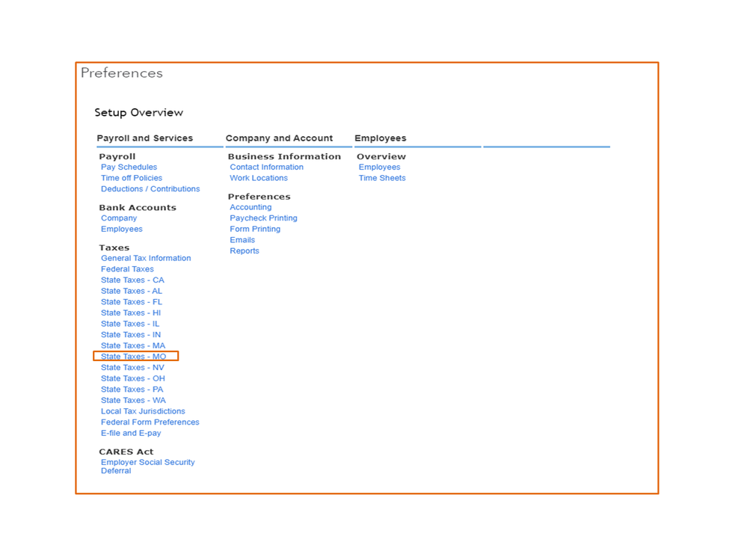The image size is (747, 560).
Task: Open Accounting preferences
Action: click(x=250, y=207)
